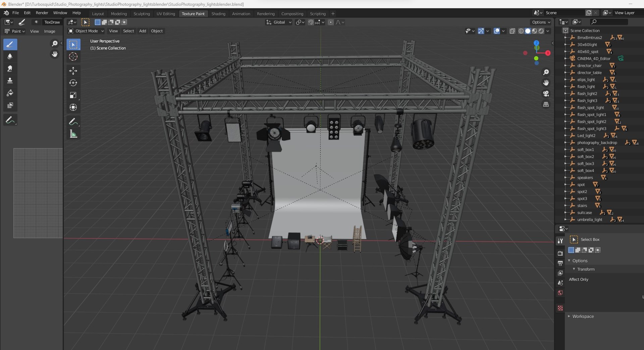
Task: Select the Mask tool
Action: point(10,105)
